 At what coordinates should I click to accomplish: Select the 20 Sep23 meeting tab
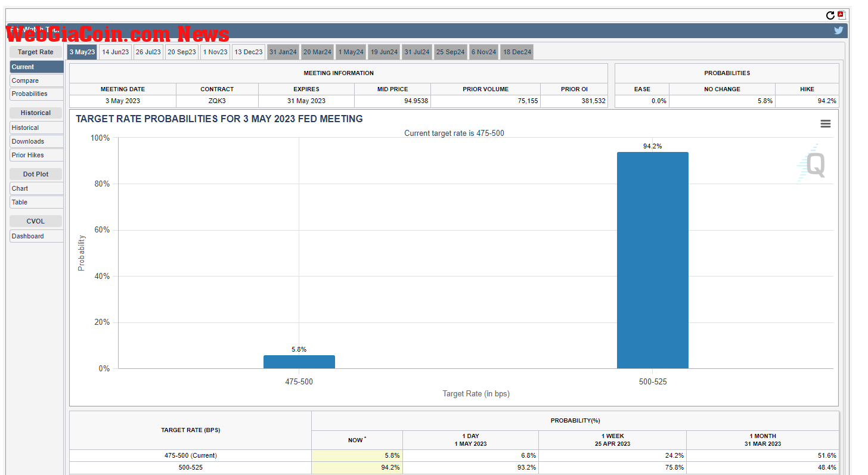pyautogui.click(x=182, y=52)
